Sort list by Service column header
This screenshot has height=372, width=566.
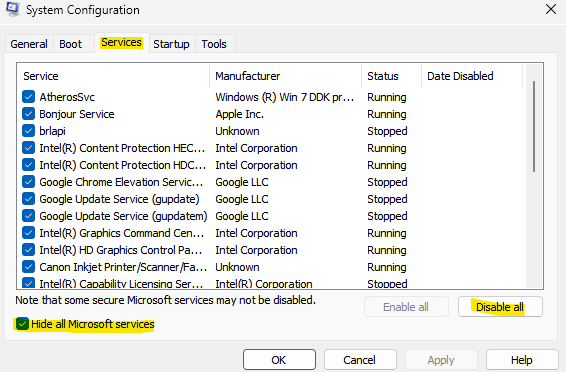click(113, 76)
